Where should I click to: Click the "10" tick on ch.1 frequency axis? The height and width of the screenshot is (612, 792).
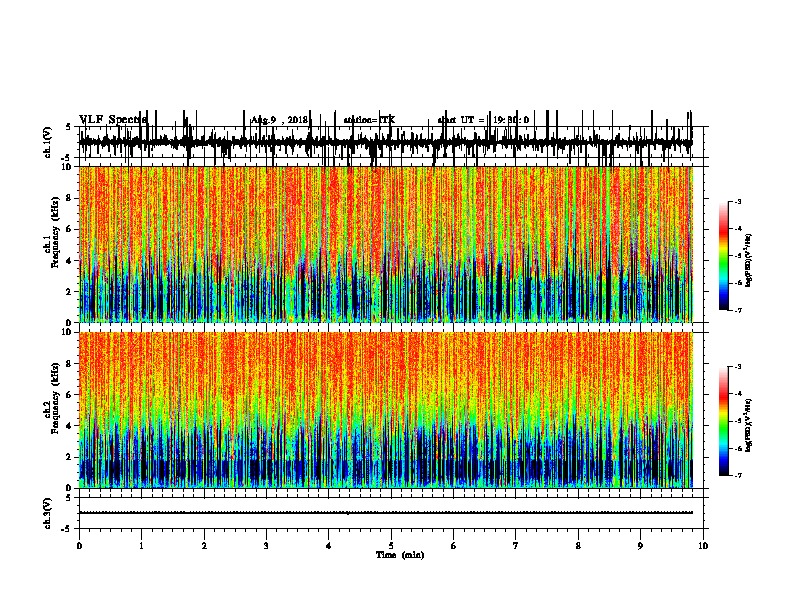coord(68,167)
